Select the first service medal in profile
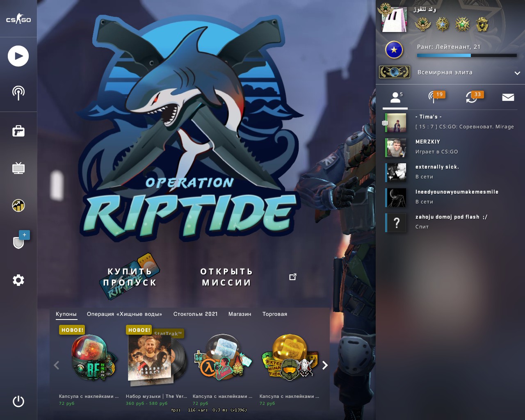The width and height of the screenshot is (525, 420). point(422,24)
